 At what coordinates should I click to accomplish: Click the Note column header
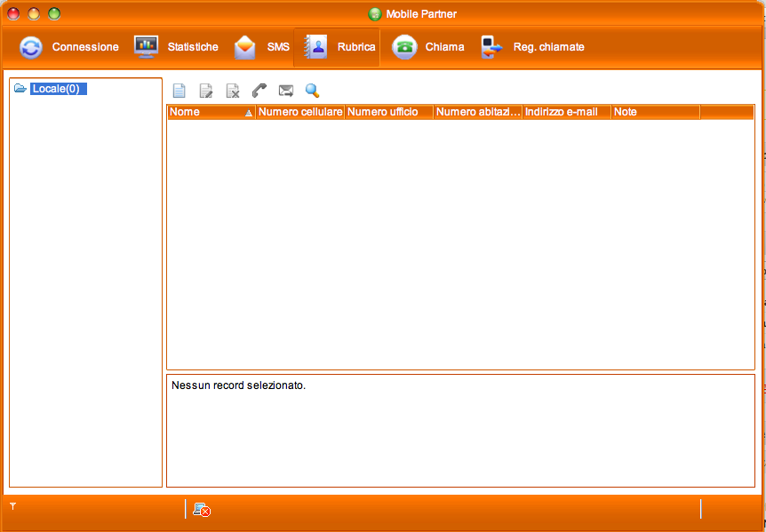coord(655,113)
